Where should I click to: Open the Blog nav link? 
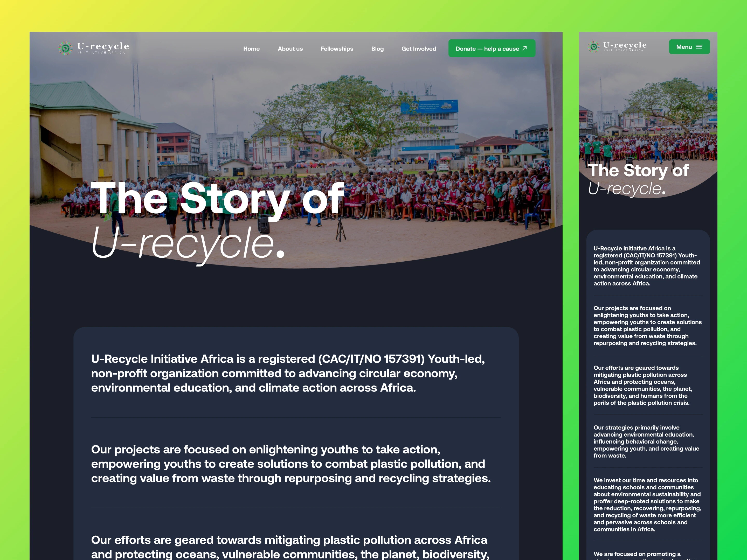[x=377, y=48]
